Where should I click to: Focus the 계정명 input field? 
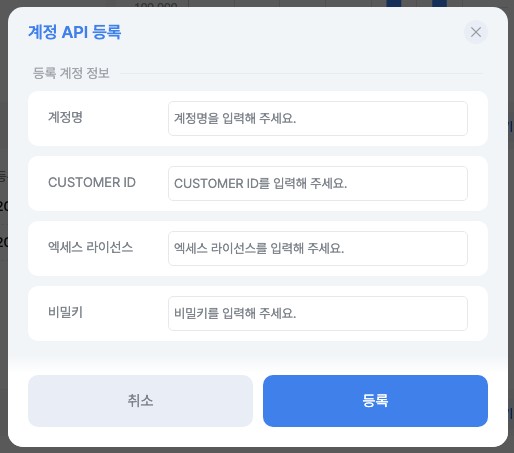pos(318,118)
